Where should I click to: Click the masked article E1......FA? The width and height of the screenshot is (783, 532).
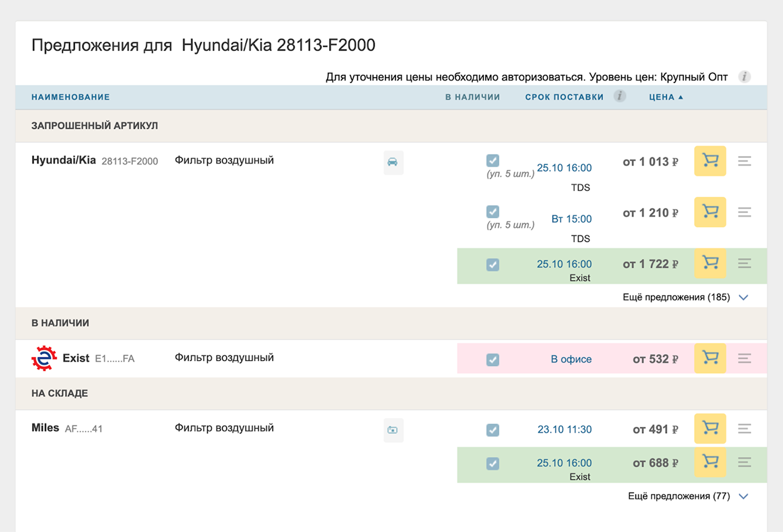click(115, 359)
